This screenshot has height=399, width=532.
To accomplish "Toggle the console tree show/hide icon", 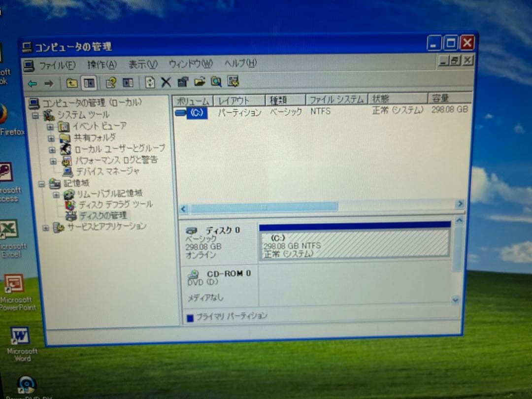I will 89,82.
